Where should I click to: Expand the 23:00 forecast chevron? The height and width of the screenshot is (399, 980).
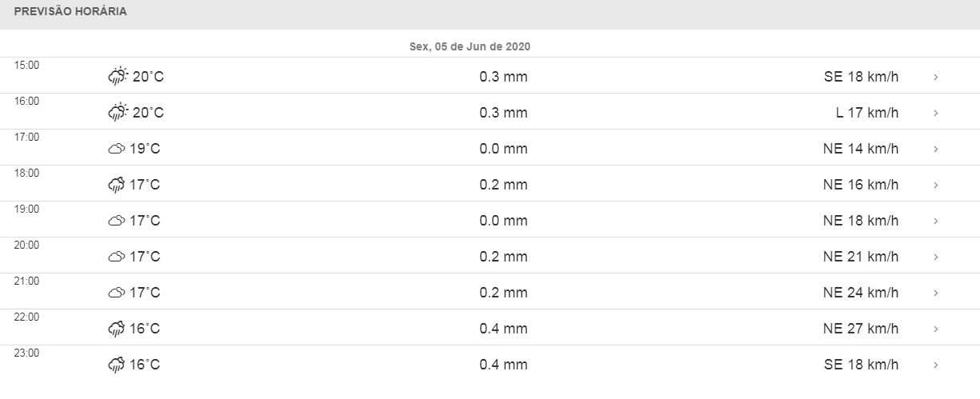point(935,365)
